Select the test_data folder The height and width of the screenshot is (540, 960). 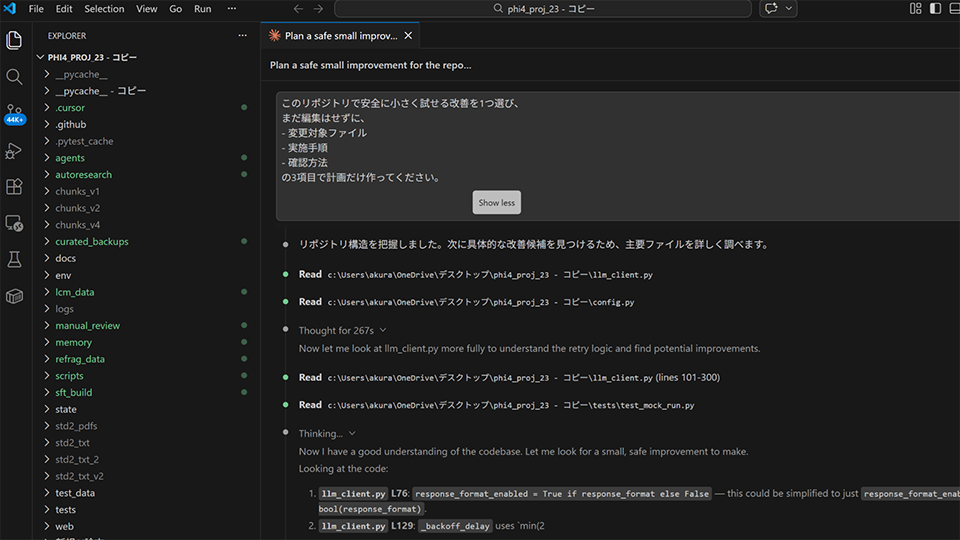click(x=75, y=493)
